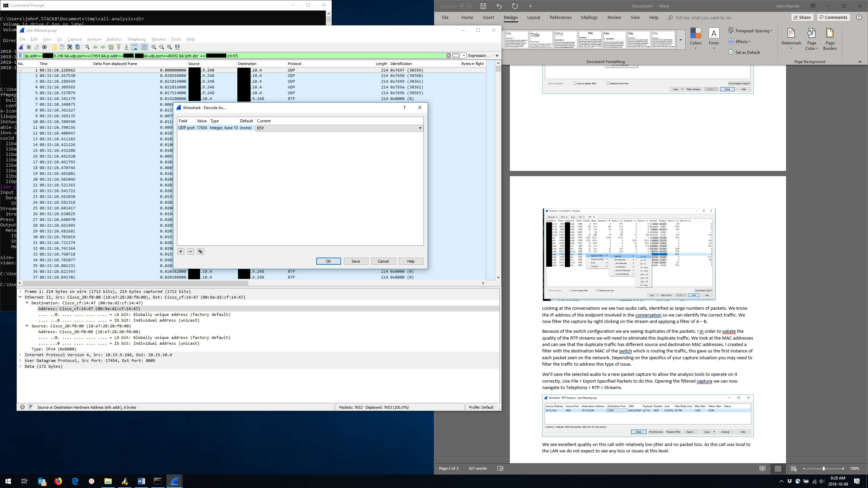Clear the display filter with X icon
The image size is (868, 488).
[x=448, y=56]
